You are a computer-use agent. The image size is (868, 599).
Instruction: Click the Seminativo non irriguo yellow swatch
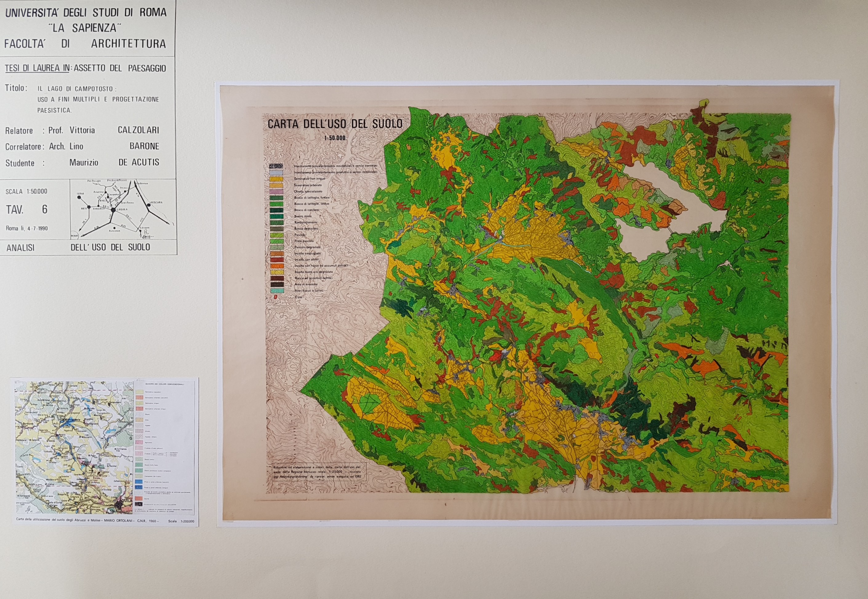tap(276, 179)
